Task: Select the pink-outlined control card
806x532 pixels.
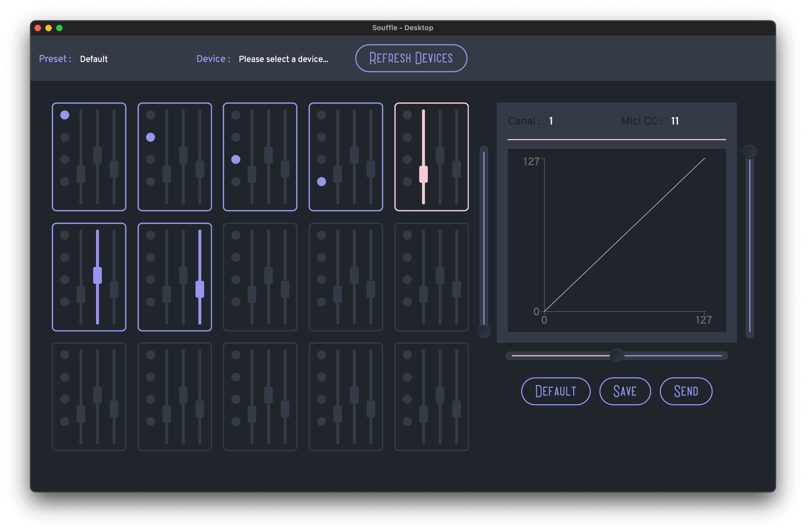Action: tap(431, 157)
